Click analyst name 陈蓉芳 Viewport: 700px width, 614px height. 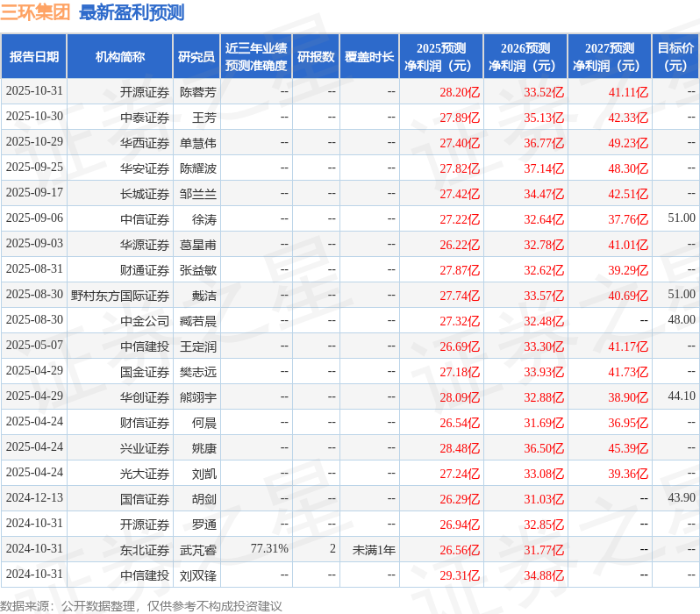click(x=198, y=92)
